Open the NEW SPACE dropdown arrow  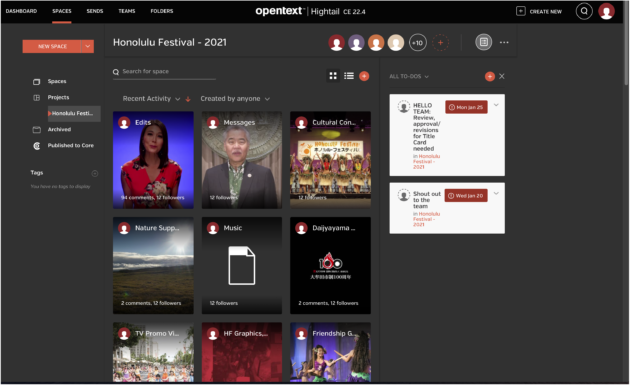pos(88,46)
